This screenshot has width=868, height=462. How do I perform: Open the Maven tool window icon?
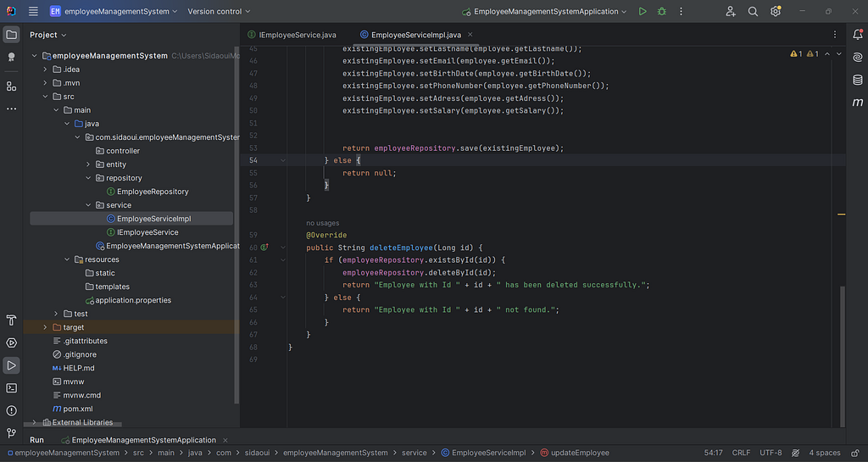coord(858,103)
